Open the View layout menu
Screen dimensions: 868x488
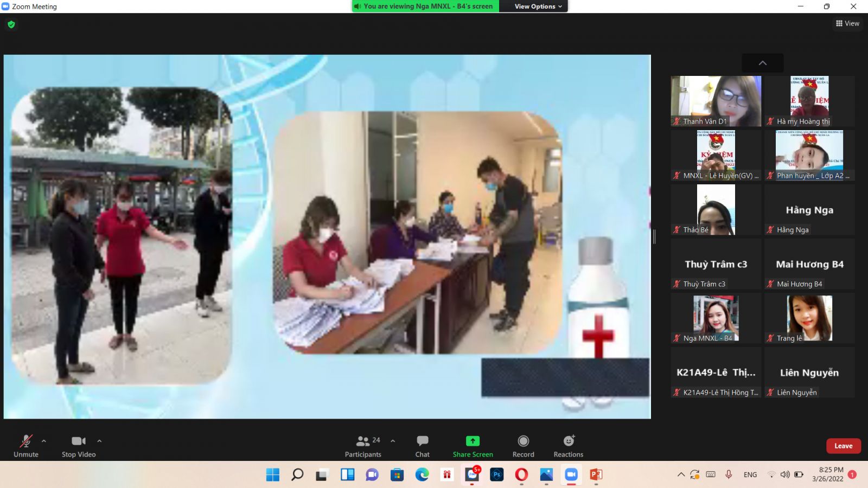point(847,23)
